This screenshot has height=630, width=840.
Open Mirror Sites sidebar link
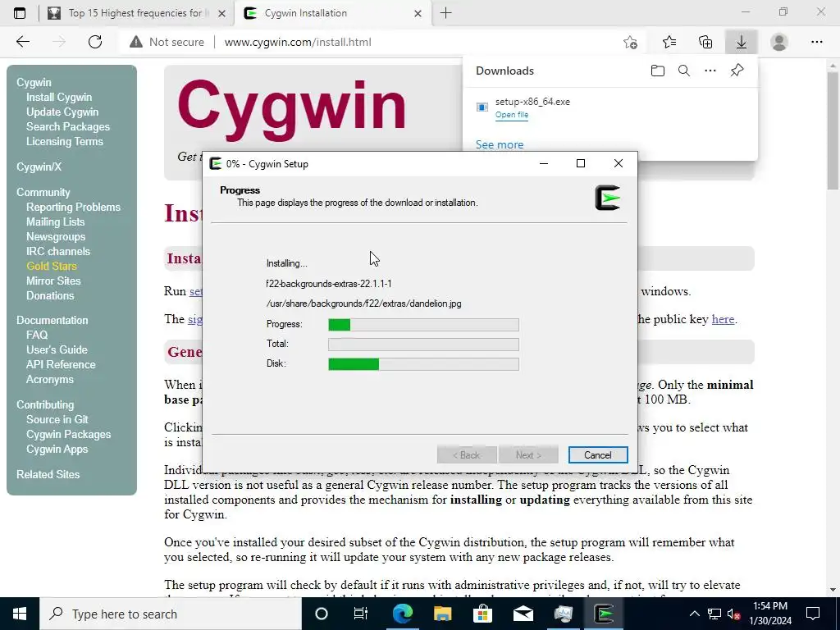pos(53,281)
